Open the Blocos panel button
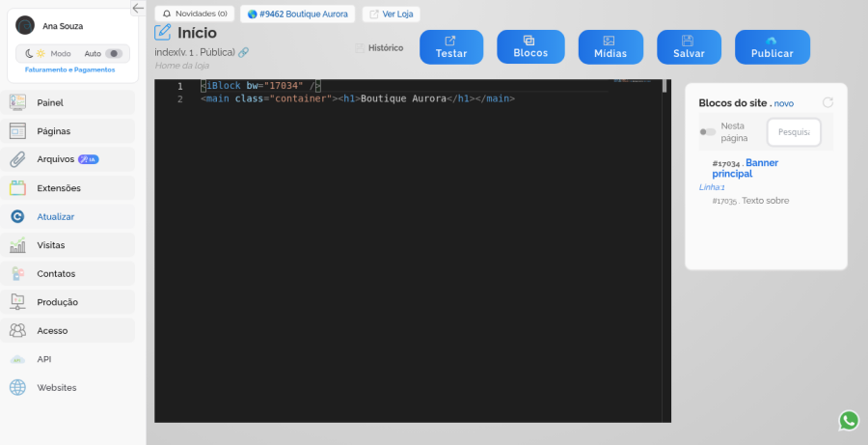 530,47
